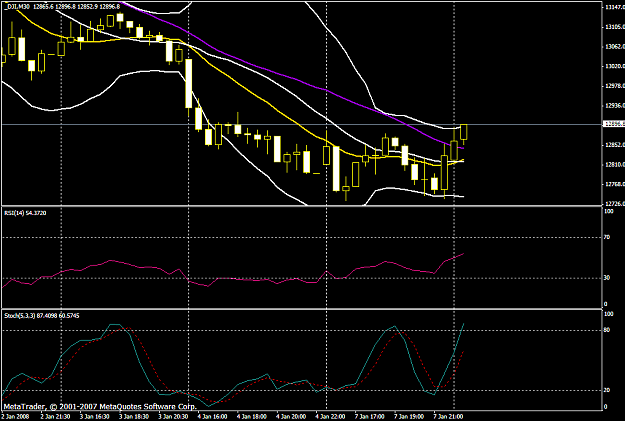Click the 13062.0 price axis label
Viewport: 625px width, 421px height.
pyautogui.click(x=615, y=47)
